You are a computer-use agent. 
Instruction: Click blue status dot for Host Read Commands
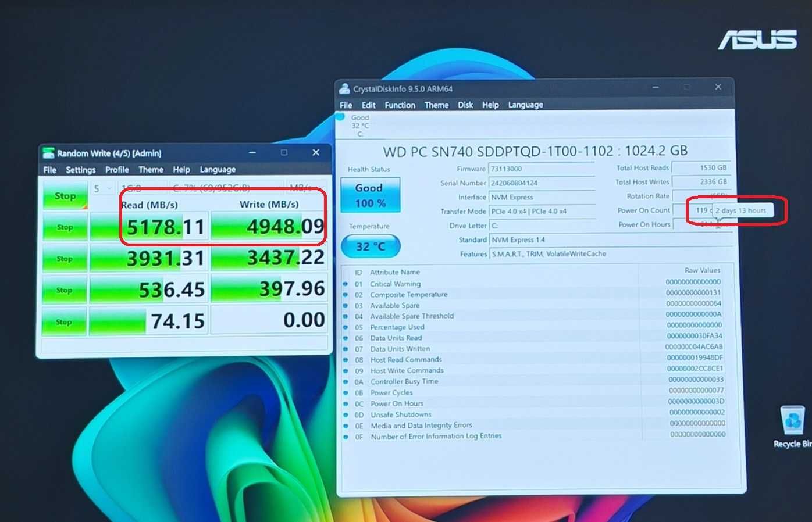tap(346, 360)
